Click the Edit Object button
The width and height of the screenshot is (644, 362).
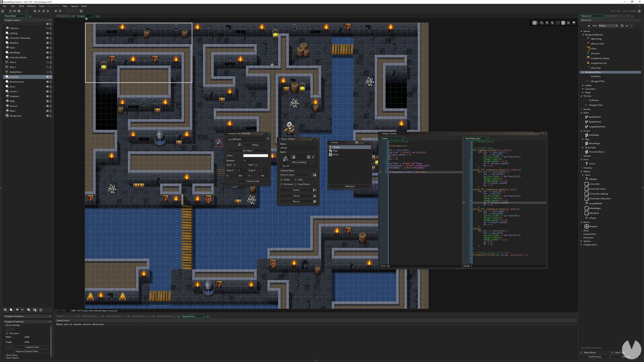tap(248, 150)
